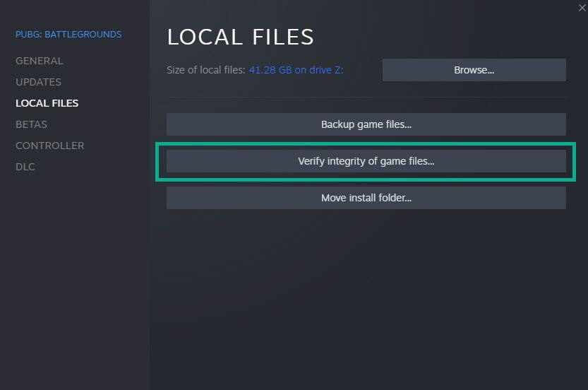Click the 41.28 GB on drive Z: text

pos(296,70)
